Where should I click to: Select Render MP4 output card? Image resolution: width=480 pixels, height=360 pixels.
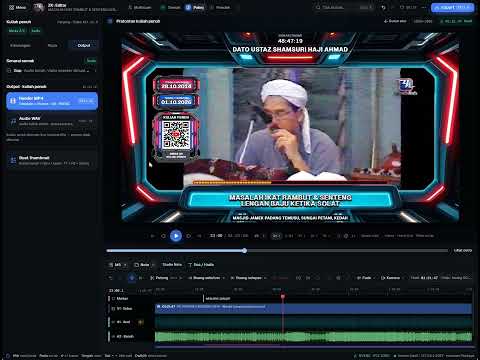52,101
